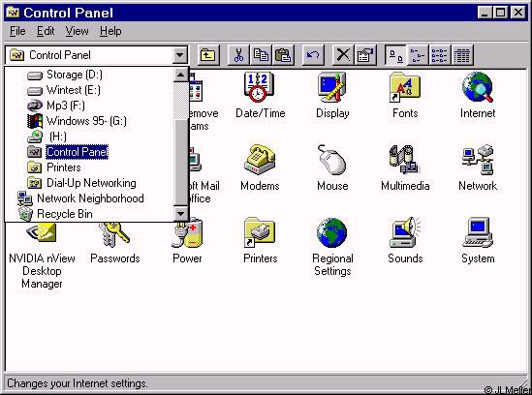Choose Wintest (E:) in the drive list
The height and width of the screenshot is (395, 532).
click(x=89, y=90)
